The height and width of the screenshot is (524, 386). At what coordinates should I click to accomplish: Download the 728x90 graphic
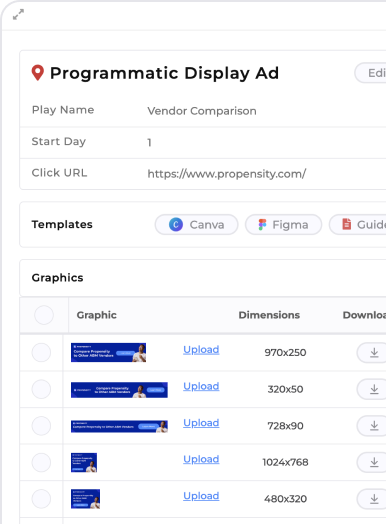click(x=372, y=426)
